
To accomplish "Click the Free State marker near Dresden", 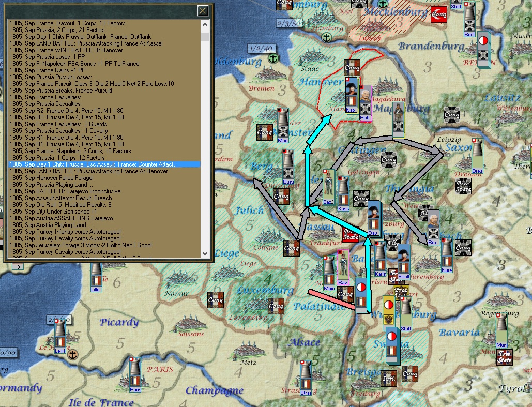I will tap(463, 186).
